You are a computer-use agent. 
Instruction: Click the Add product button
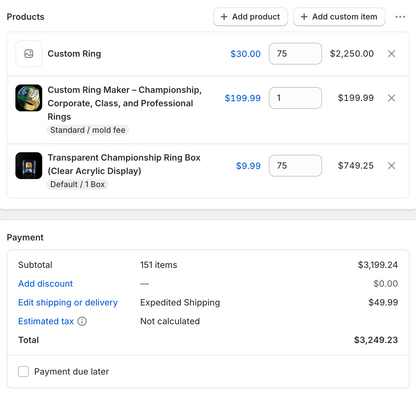[250, 17]
